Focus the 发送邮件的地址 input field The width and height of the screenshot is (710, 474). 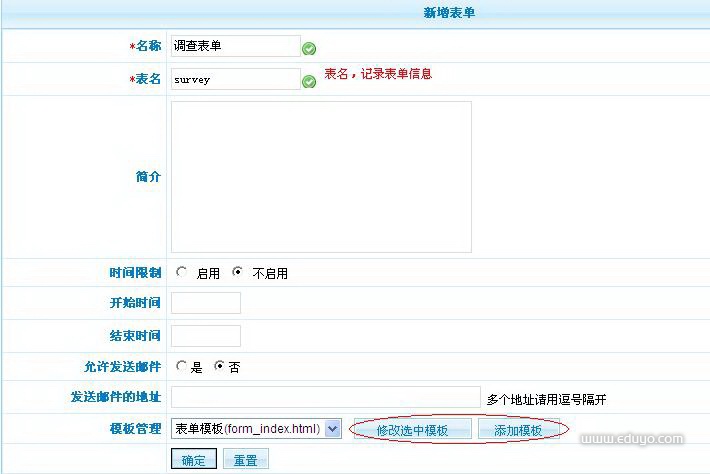coord(326,397)
